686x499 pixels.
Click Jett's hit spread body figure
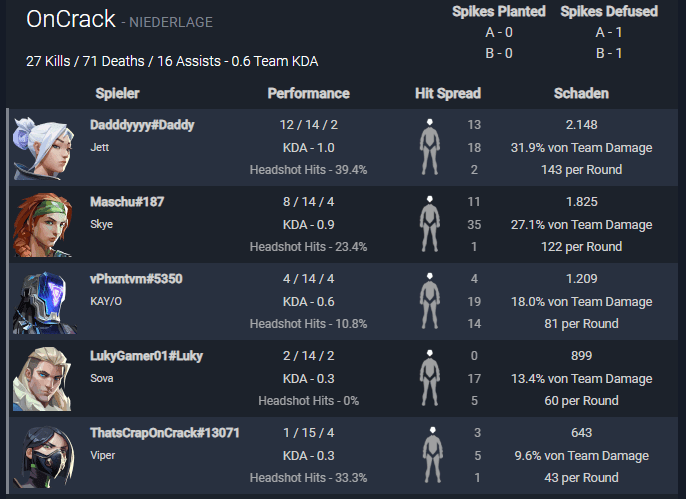click(x=430, y=147)
